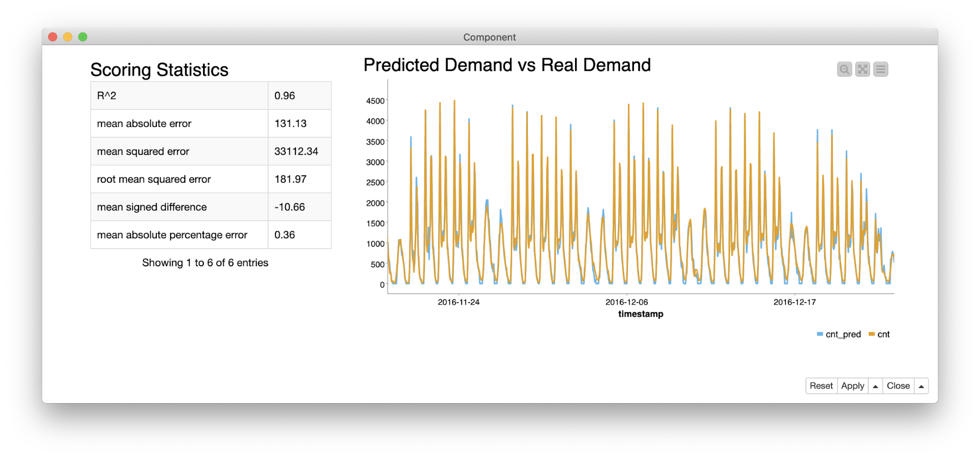Select the value 0.96

285,96
